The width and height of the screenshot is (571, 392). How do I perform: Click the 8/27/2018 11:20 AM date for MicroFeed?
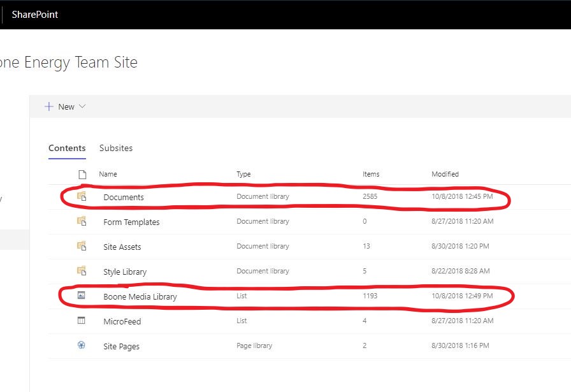click(463, 321)
